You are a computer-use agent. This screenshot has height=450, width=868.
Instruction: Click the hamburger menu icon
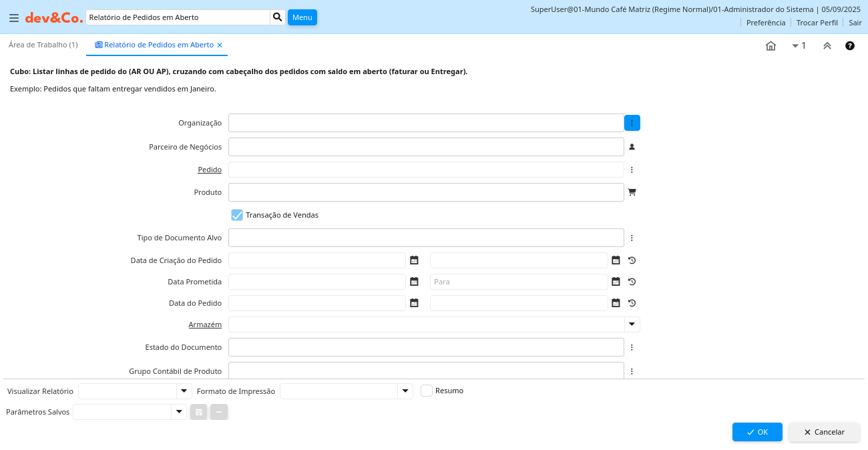(x=13, y=18)
